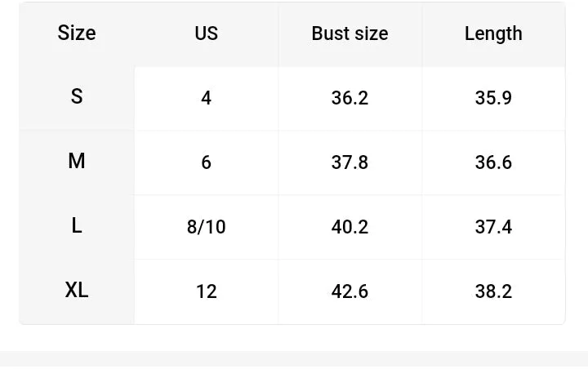Viewport: 588px width, 369px height.
Task: Click US size 4 cell
Action: click(x=207, y=98)
